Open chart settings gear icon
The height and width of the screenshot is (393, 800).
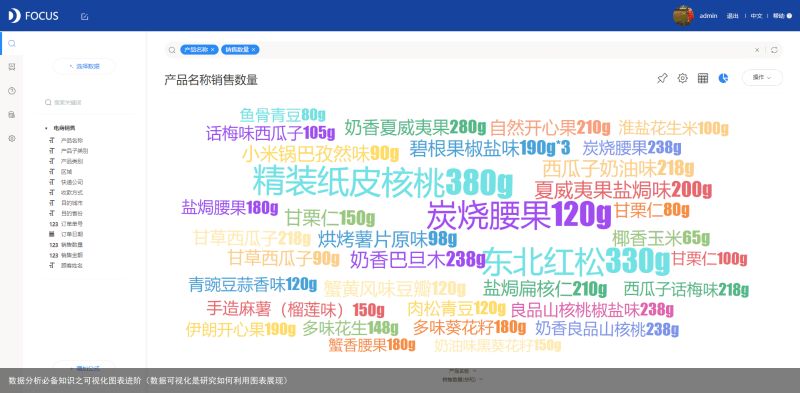tap(682, 78)
